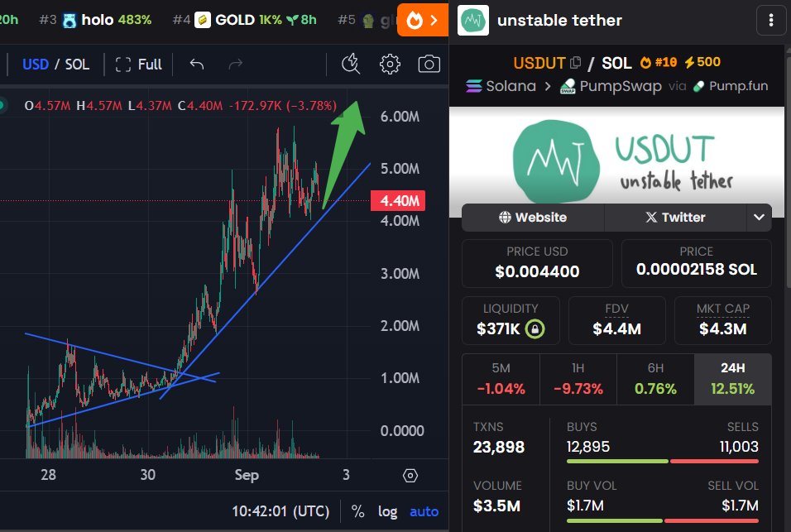Click the FDV $4.4M value
Viewport: 791px width, 532px height.
click(x=617, y=329)
